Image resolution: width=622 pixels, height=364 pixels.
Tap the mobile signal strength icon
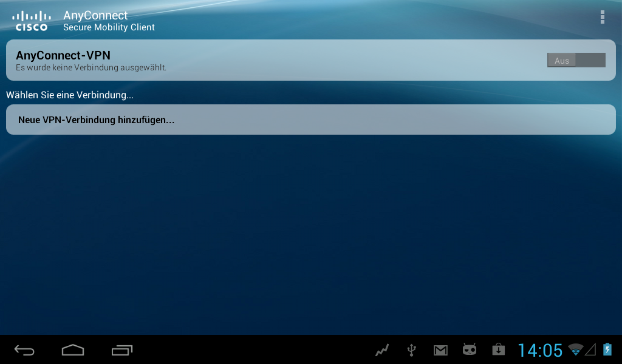tap(590, 349)
